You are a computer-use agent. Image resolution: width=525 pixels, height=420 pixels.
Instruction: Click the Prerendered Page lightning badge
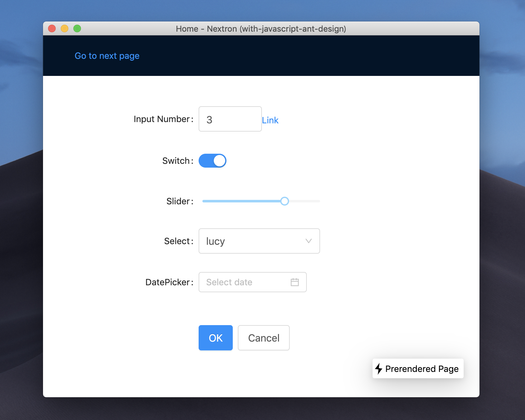pyautogui.click(x=418, y=368)
